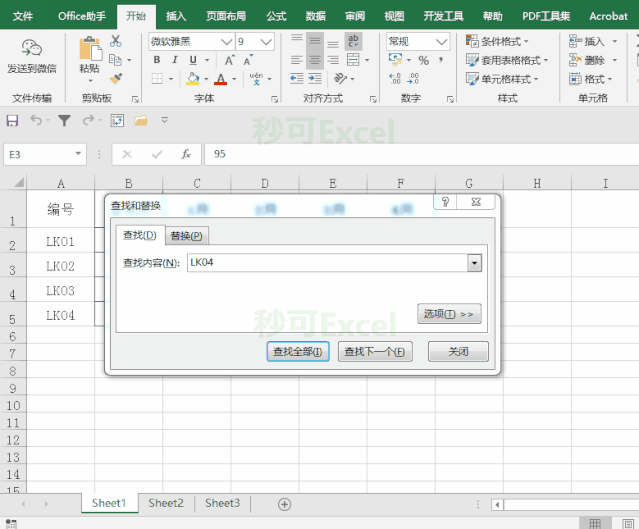Click the decrease indent icon
The image size is (639, 529).
point(297,78)
